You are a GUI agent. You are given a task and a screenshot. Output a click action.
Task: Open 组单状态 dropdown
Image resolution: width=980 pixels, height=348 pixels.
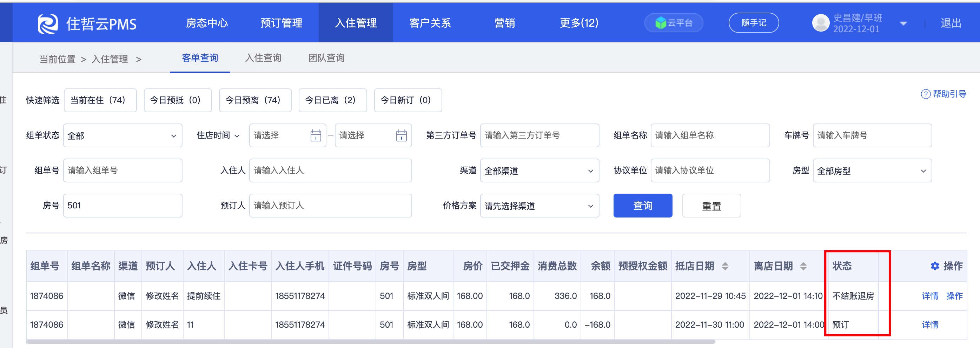[x=122, y=135]
